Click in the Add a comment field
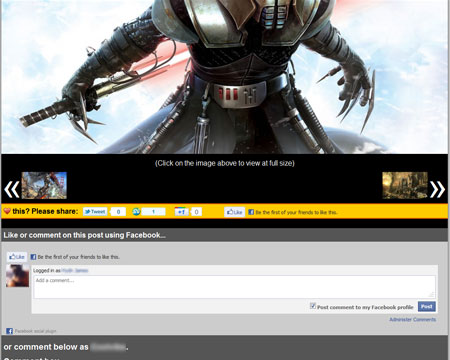This screenshot has height=360, width=450. 234,287
